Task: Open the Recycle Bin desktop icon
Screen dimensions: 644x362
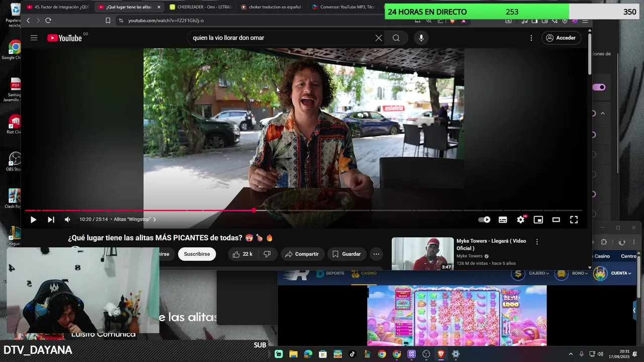Action: pos(14,14)
